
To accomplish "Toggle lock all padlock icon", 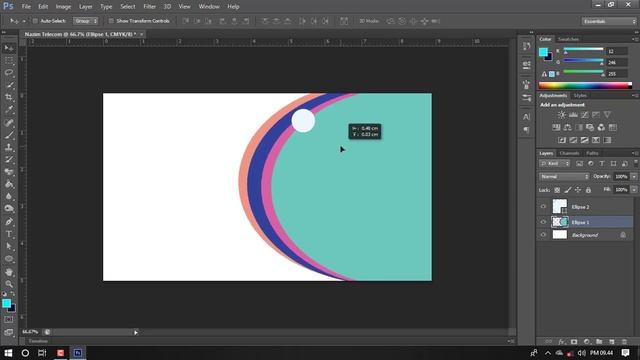I will (x=588, y=190).
